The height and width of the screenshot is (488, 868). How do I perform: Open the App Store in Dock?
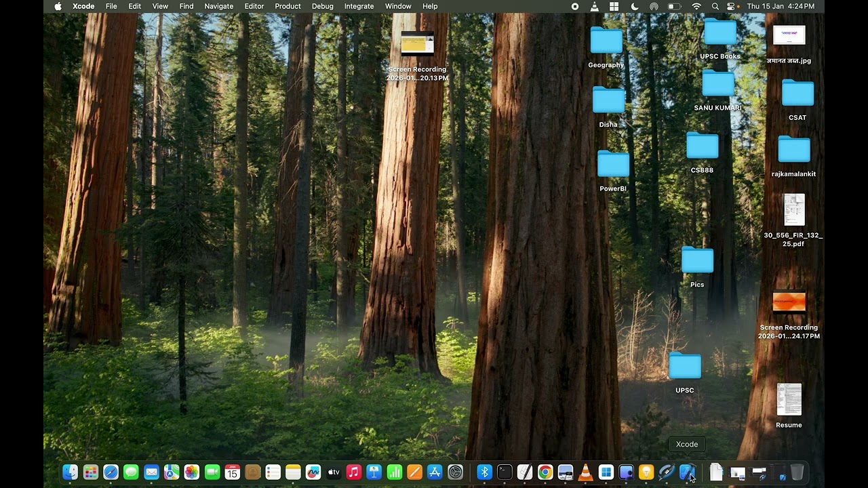[x=435, y=472]
